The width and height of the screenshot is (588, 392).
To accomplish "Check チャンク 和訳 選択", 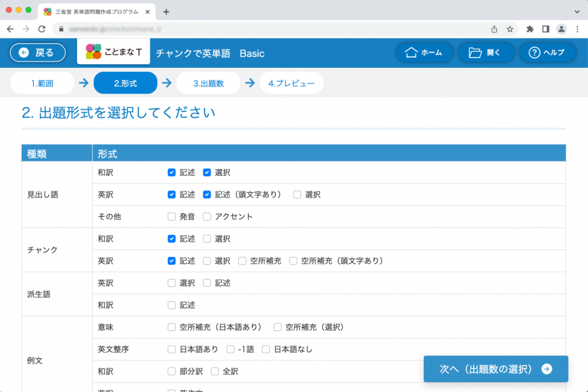I will coord(207,239).
